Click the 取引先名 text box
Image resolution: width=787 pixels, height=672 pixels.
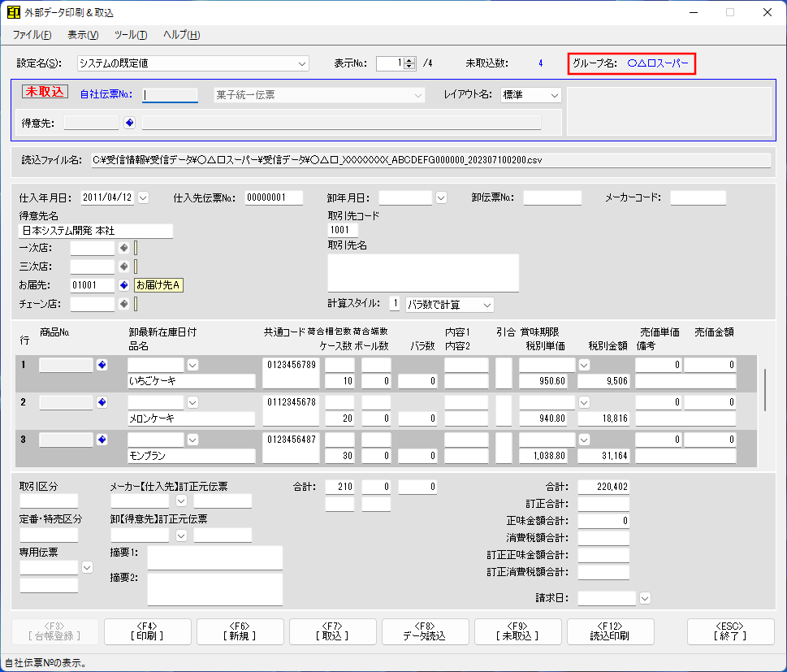(423, 273)
